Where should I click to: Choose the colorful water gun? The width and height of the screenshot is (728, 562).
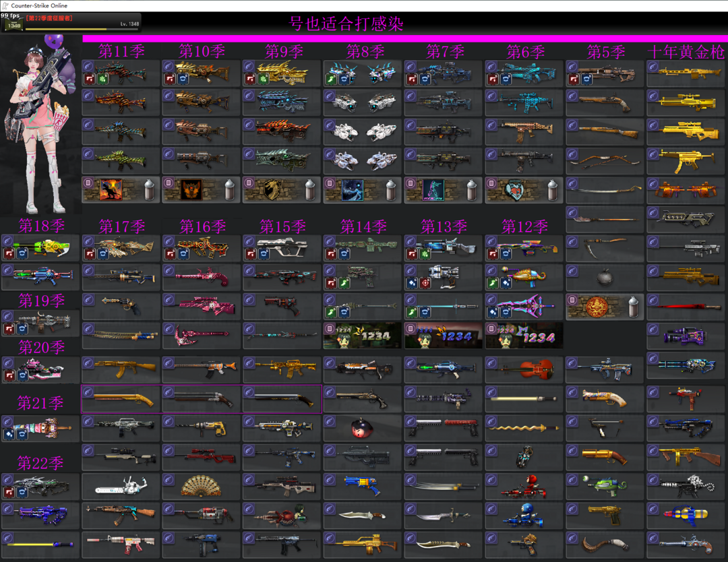(x=686, y=516)
